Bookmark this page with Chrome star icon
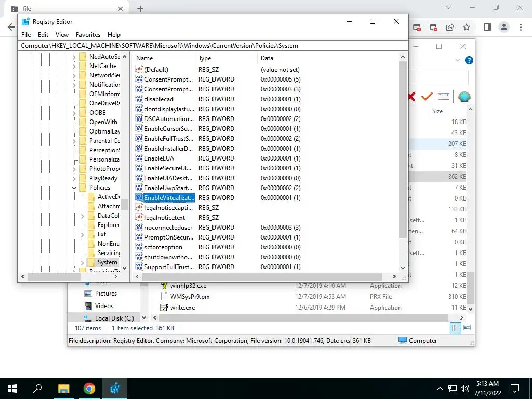 [x=467, y=27]
